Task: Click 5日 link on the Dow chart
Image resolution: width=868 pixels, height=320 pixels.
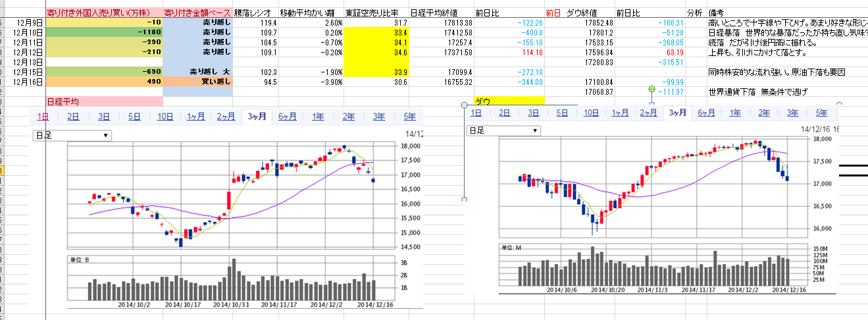Action: point(562,113)
